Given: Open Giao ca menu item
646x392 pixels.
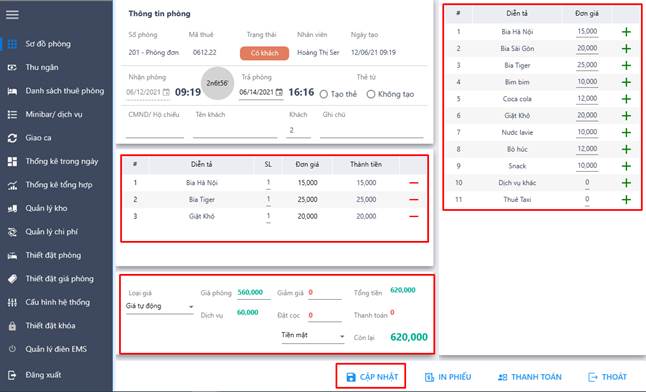Looking at the screenshot, I should point(38,138).
